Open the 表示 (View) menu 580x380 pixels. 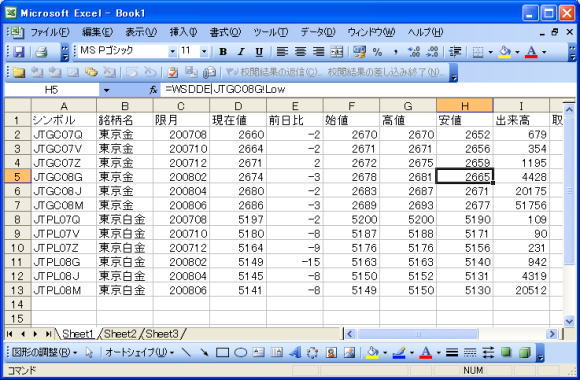[x=141, y=32]
